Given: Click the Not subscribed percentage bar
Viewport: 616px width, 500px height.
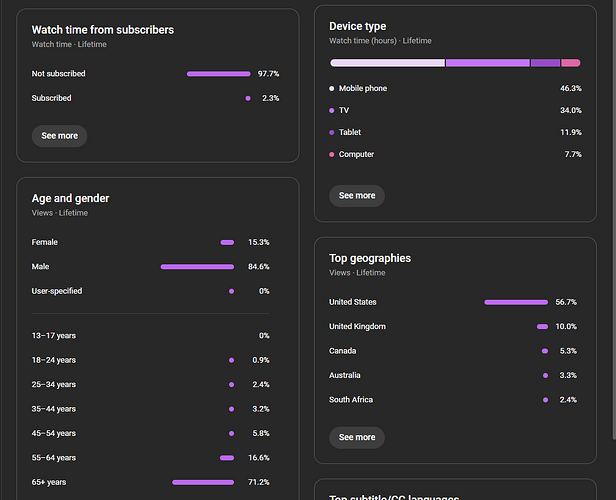Looking at the screenshot, I should pos(218,74).
